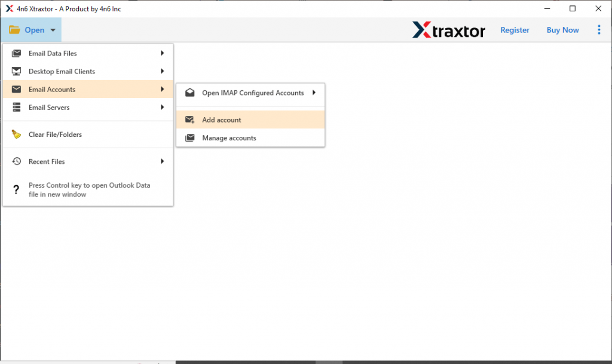Select the Email Accounts menu entry
Viewport: 612px width, 364px height.
52,90
